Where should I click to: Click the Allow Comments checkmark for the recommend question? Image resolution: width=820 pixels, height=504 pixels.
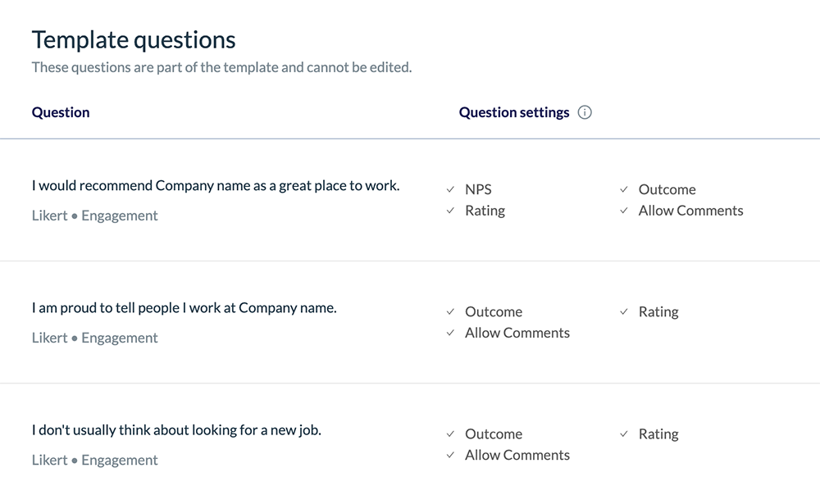(624, 211)
